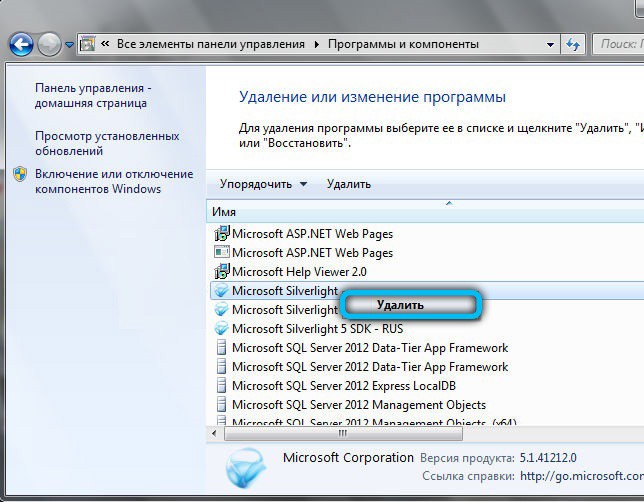Click icon of second Microsoft Silverlight entry
This screenshot has width=644, height=502.
(x=222, y=309)
